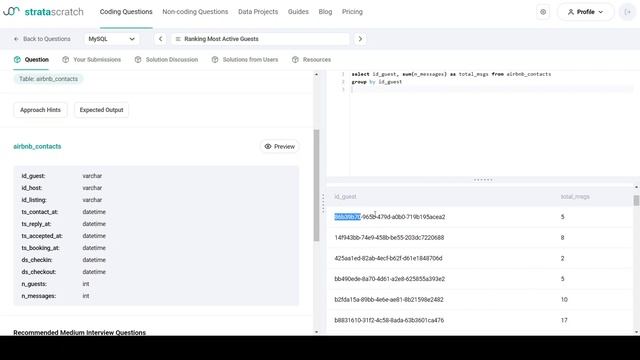This screenshot has height=360, width=640.
Task: Open Guides menu
Action: pyautogui.click(x=298, y=12)
